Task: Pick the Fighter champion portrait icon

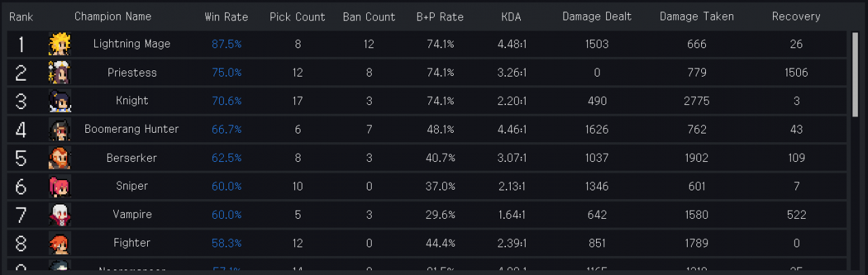Action: [60, 243]
